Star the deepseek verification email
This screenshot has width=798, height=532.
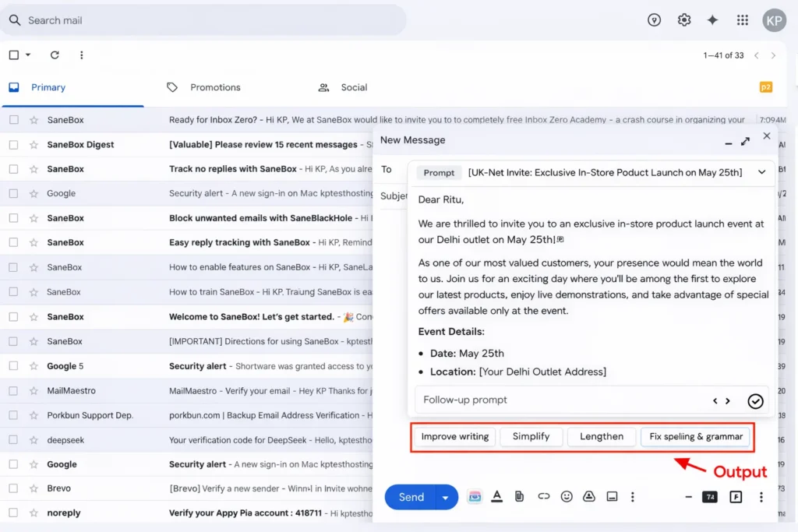(34, 440)
